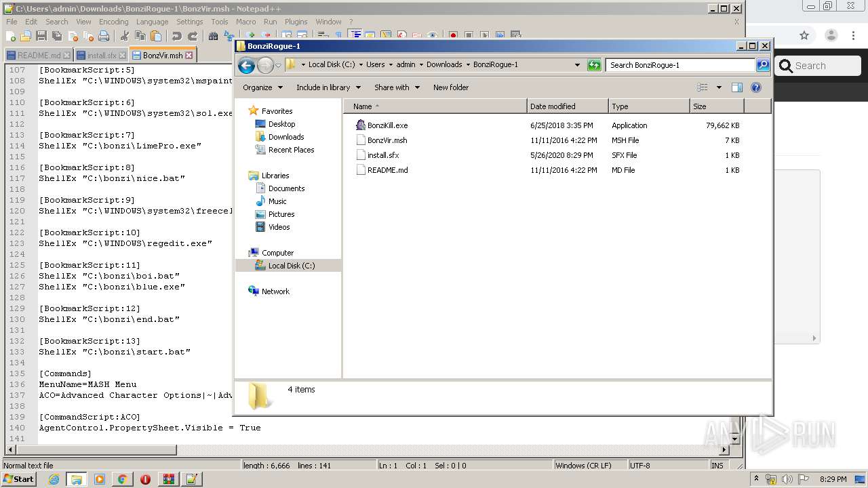
Task: Select BonzVir.msh in the file list
Action: pyautogui.click(x=387, y=140)
